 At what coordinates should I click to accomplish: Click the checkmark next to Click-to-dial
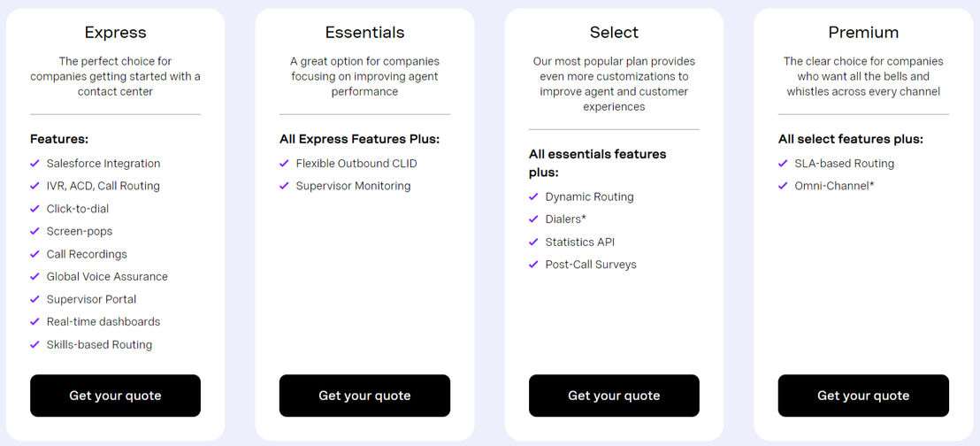[35, 208]
